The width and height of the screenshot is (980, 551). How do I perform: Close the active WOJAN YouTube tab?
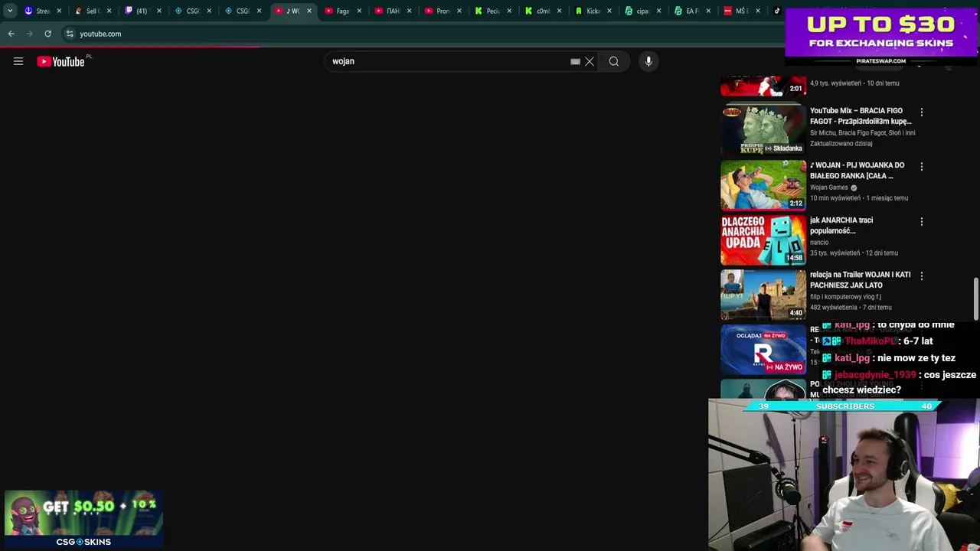coord(309,11)
